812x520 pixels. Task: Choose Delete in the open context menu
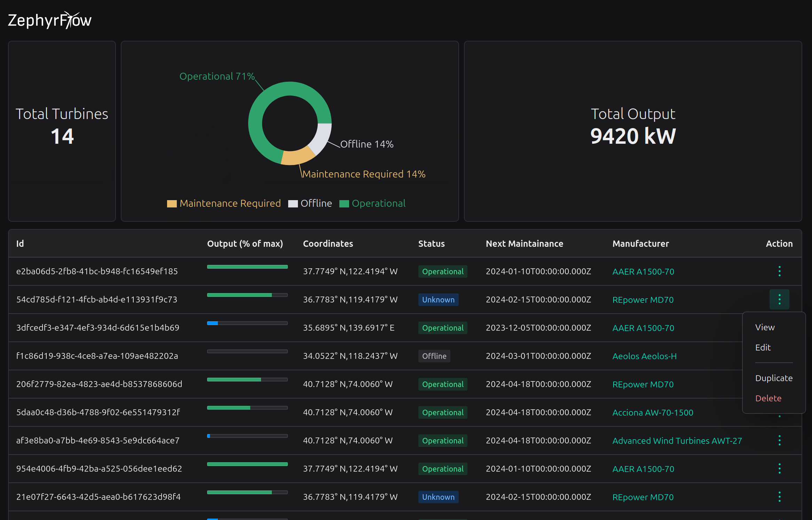pos(768,398)
